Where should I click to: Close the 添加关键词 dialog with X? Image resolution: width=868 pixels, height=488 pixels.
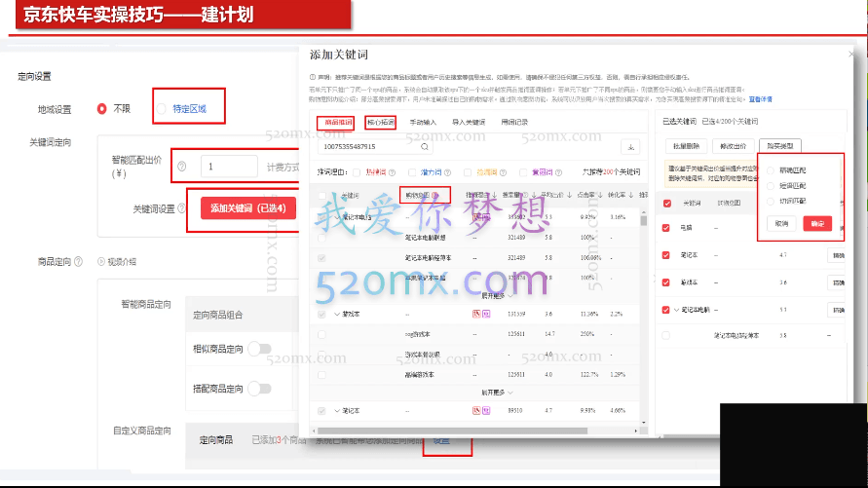(850, 54)
